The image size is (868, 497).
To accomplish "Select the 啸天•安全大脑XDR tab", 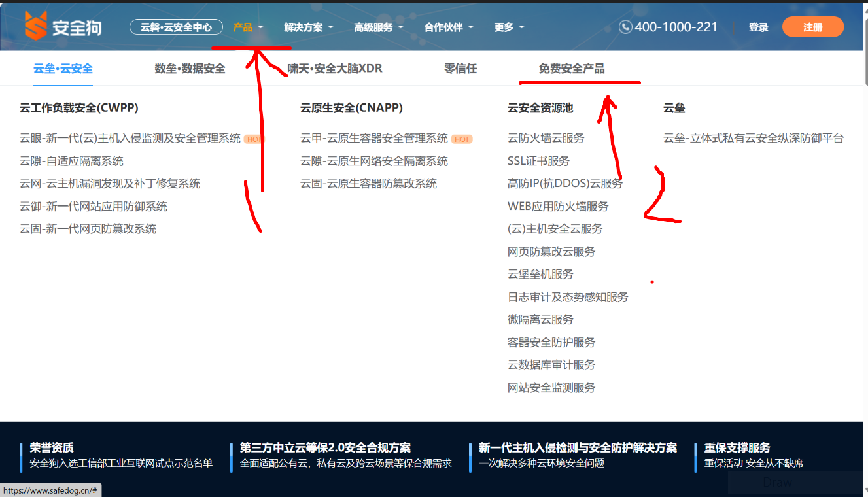I will [x=335, y=69].
